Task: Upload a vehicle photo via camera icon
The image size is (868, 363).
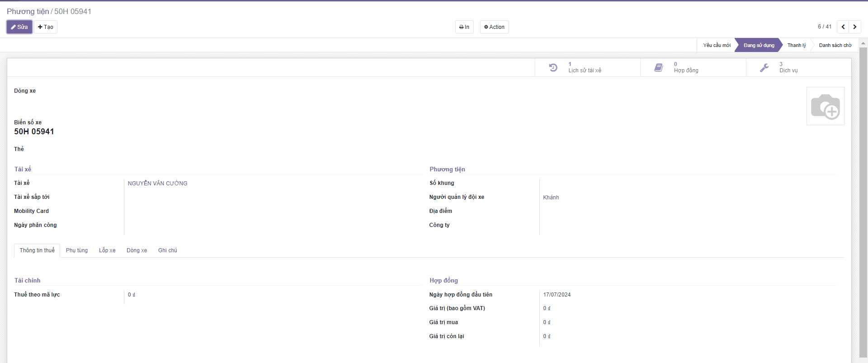Action: [825, 106]
